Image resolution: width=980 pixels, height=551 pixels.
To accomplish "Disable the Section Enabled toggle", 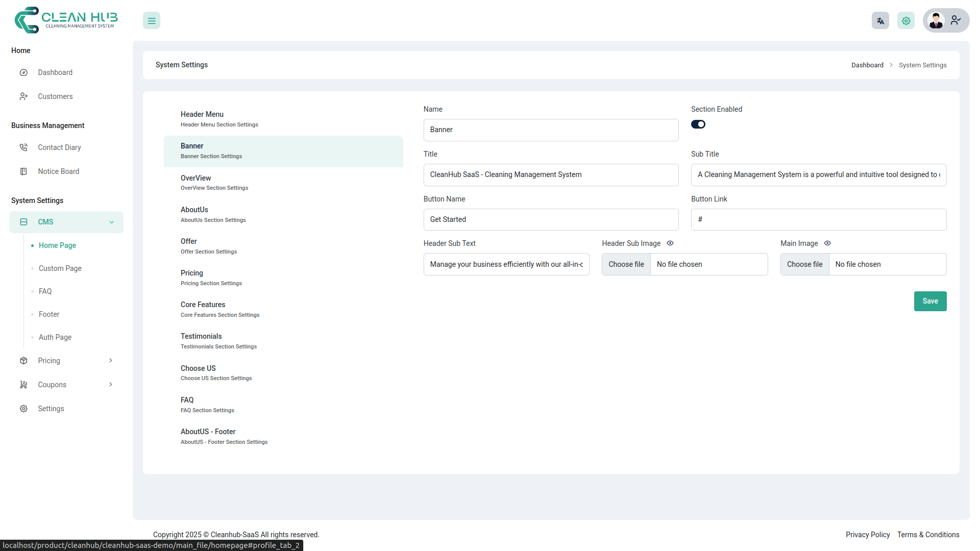I will pyautogui.click(x=698, y=124).
